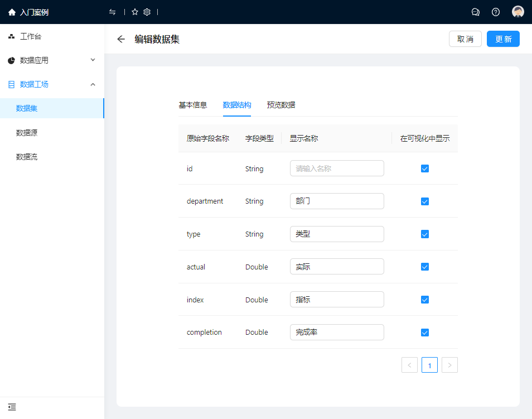Switch to the 预览数据 tab
Viewport: 532px width, 419px height.
281,105
